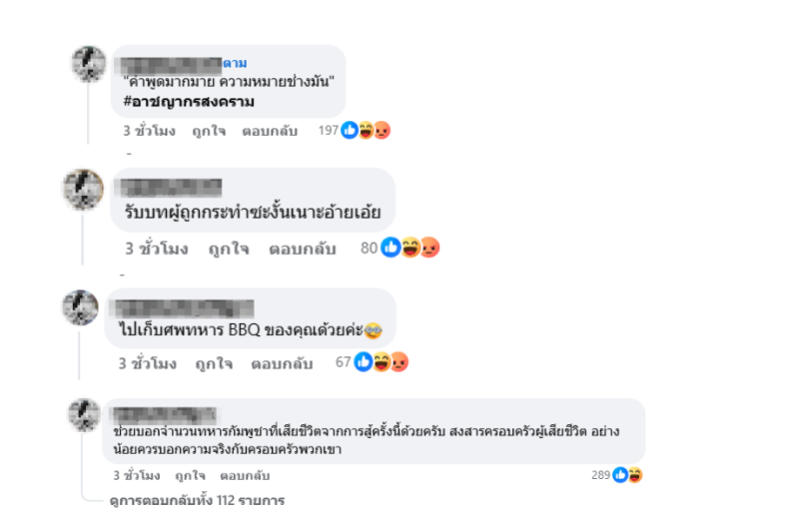Reply to the BBQ comment via ตอบกลับ
The width and height of the screenshot is (799, 532).
282,363
